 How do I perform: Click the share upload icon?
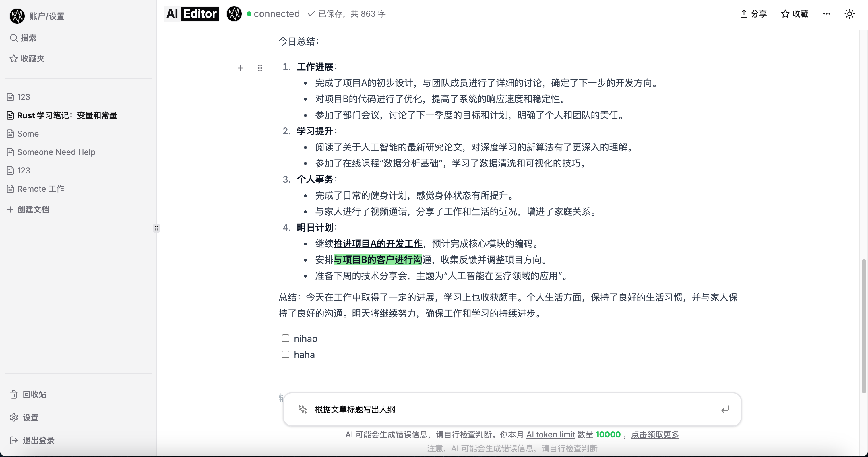click(x=744, y=14)
